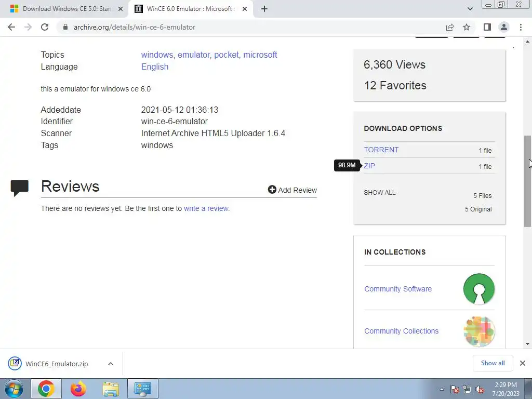Close the Download Windows CE 5.0 tab

(121, 9)
